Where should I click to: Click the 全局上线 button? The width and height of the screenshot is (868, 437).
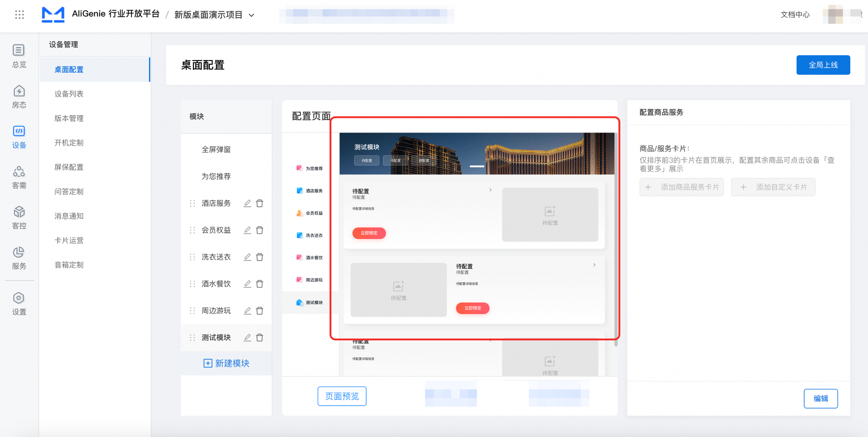pyautogui.click(x=823, y=65)
